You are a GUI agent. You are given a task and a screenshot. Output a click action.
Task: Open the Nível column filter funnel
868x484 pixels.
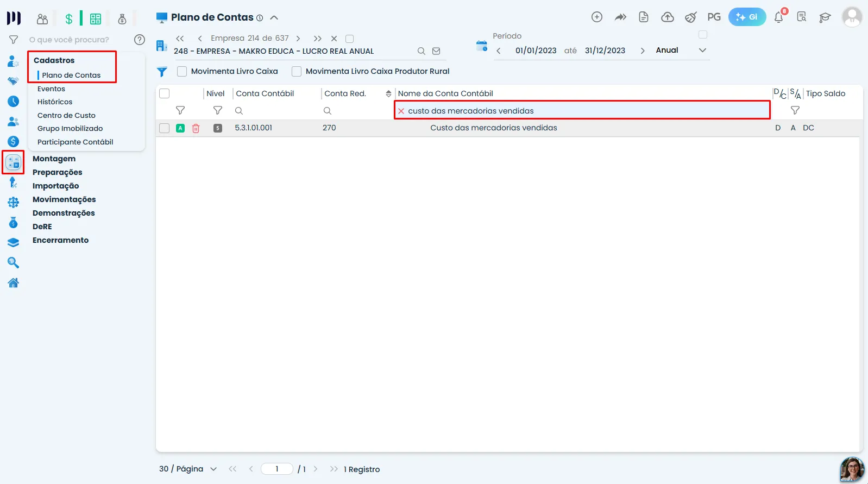[218, 110]
